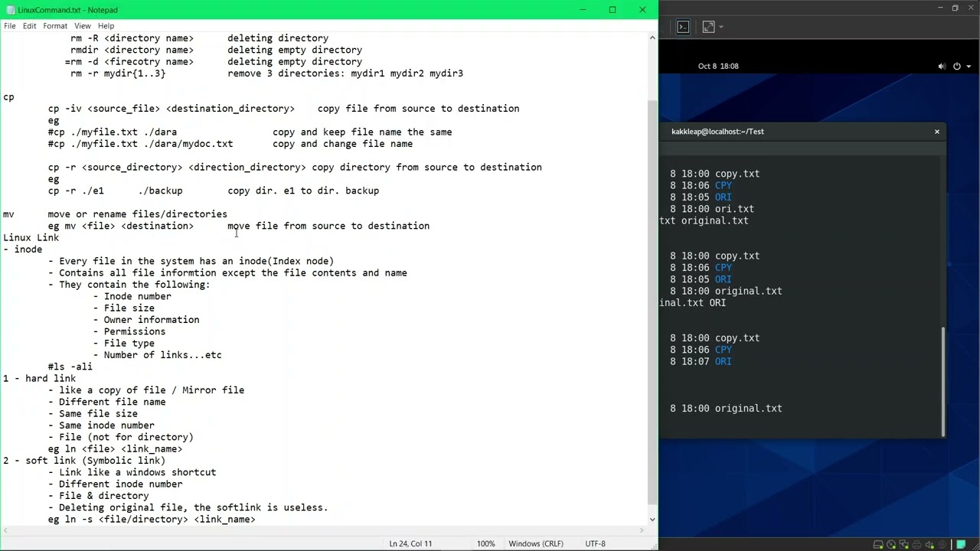980x551 pixels.
Task: Click the volume speaker icon in GNOME top bar
Action: (942, 66)
